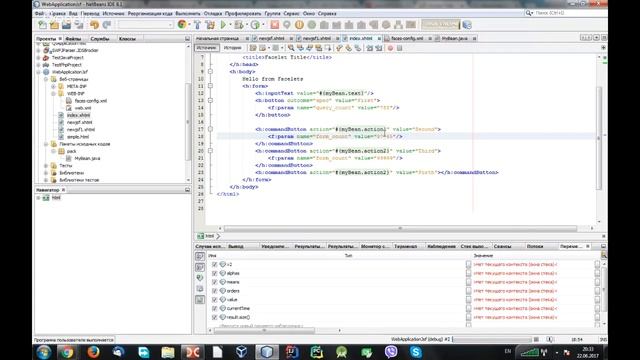
Task: Switch to the Вывод output tab
Action: (x=236, y=247)
